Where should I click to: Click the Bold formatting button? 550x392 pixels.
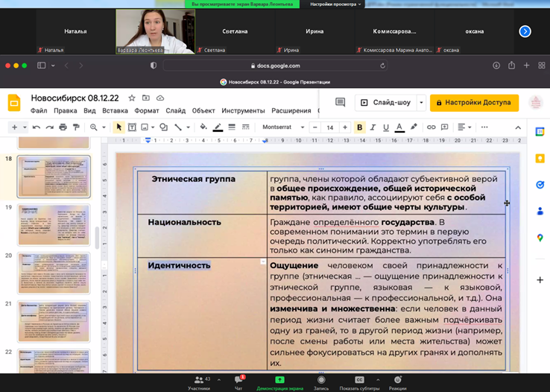click(x=359, y=127)
